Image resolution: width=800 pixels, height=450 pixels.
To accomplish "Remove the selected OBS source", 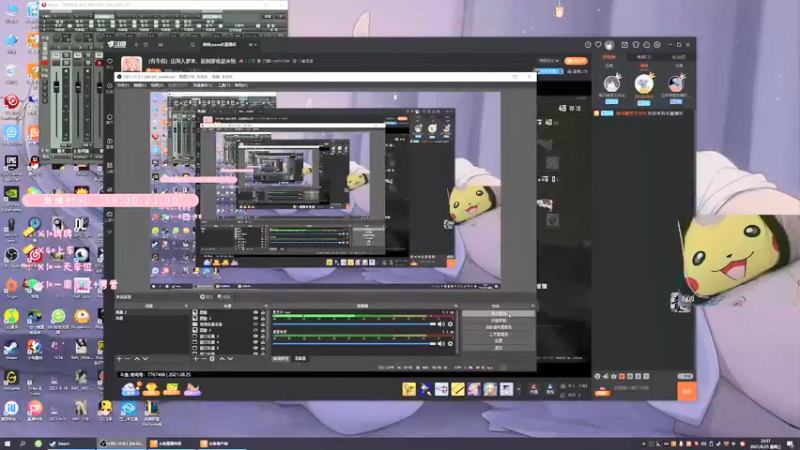I will click(204, 359).
